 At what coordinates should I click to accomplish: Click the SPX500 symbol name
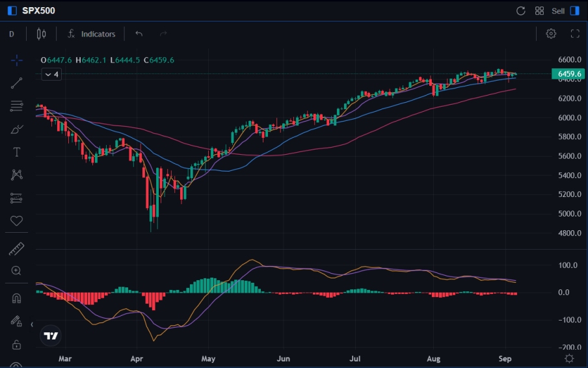pyautogui.click(x=38, y=10)
